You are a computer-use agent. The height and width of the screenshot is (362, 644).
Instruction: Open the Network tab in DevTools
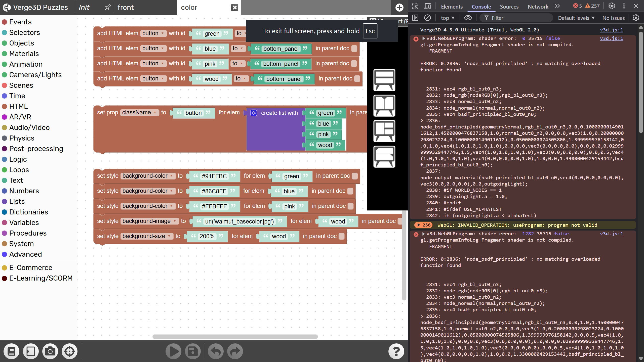[x=538, y=7]
